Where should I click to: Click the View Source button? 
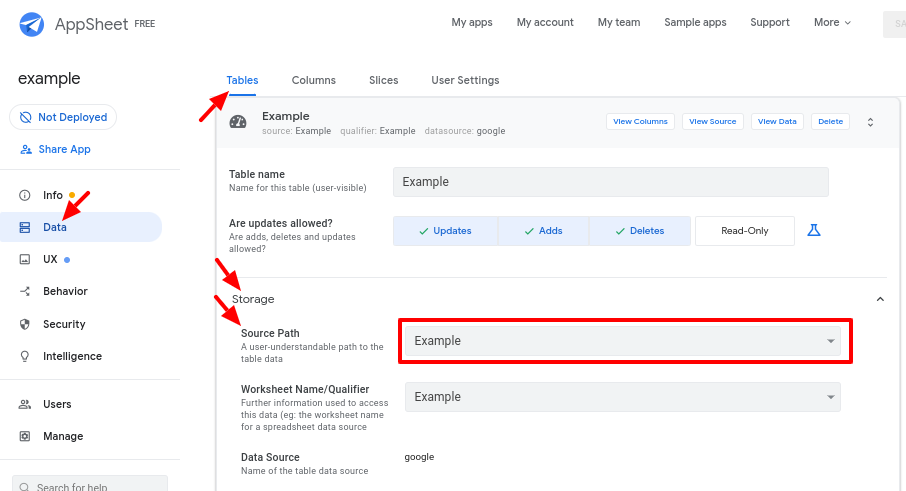click(712, 121)
